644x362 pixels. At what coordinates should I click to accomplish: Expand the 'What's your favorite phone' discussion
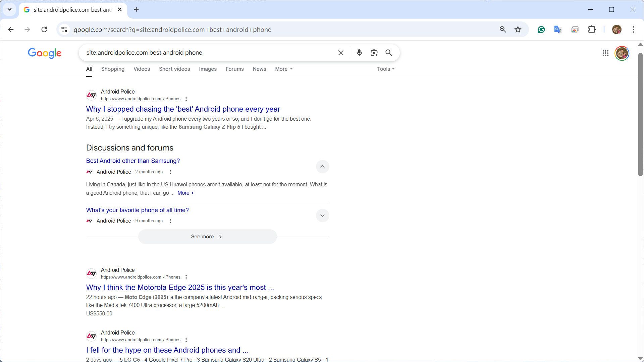coord(322,216)
